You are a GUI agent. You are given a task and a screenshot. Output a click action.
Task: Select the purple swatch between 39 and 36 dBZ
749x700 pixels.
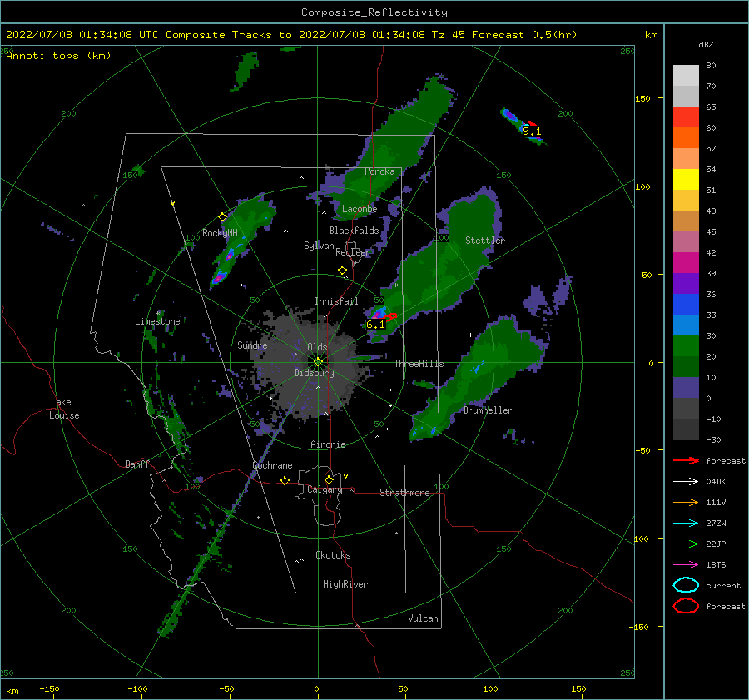686,284
